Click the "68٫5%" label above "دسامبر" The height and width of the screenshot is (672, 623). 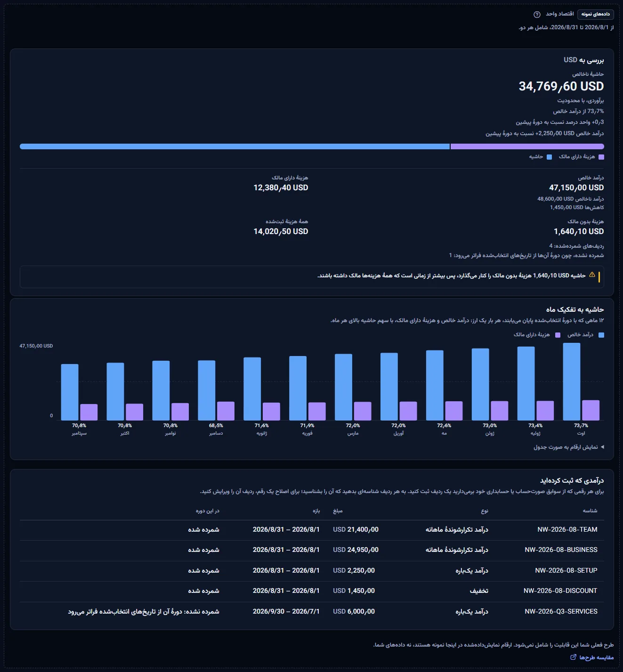[216, 426]
